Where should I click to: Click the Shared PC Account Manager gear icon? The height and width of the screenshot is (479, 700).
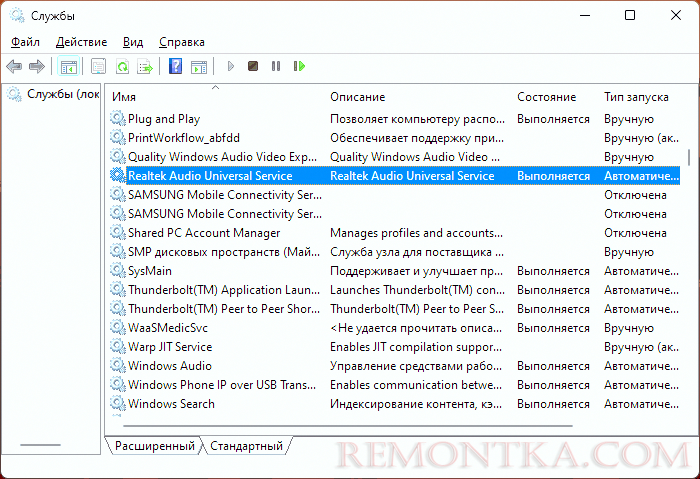pos(118,233)
